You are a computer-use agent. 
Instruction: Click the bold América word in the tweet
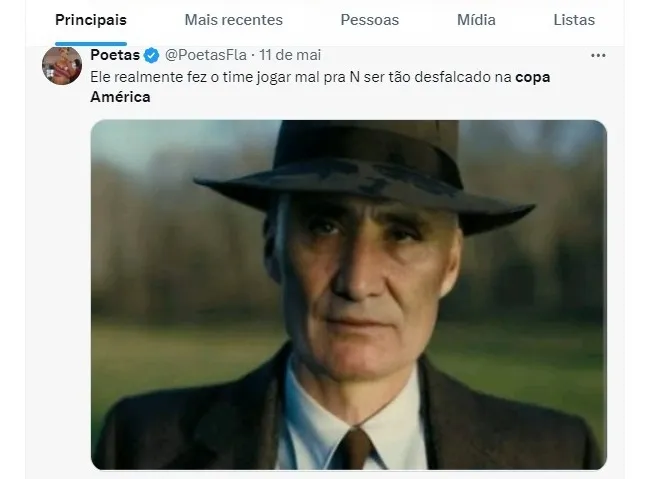[x=120, y=97]
